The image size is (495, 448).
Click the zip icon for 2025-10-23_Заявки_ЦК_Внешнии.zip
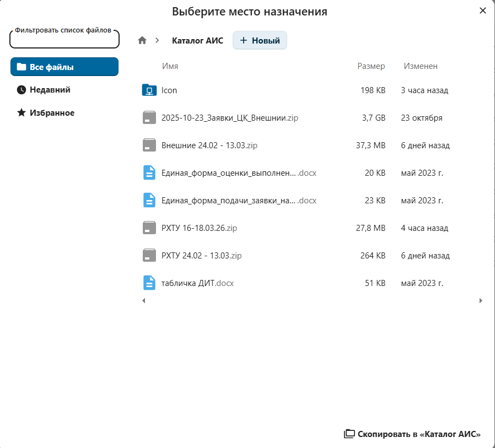click(149, 118)
